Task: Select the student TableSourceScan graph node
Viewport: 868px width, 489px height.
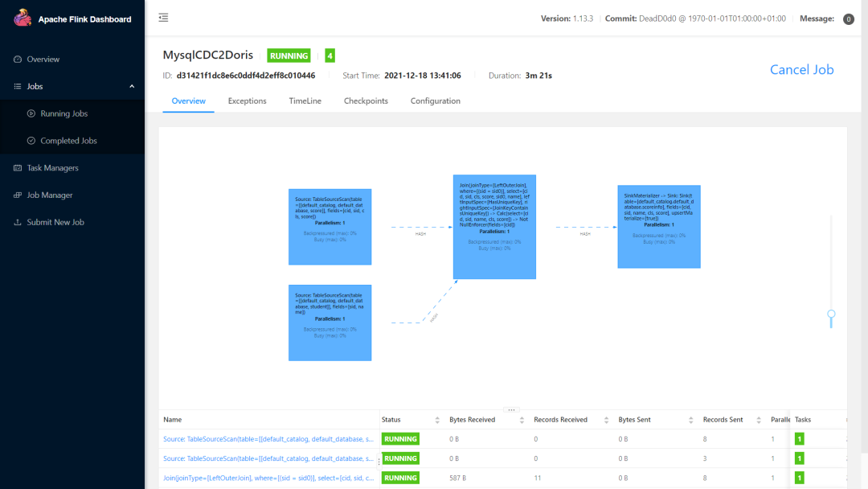Action: [x=330, y=323]
